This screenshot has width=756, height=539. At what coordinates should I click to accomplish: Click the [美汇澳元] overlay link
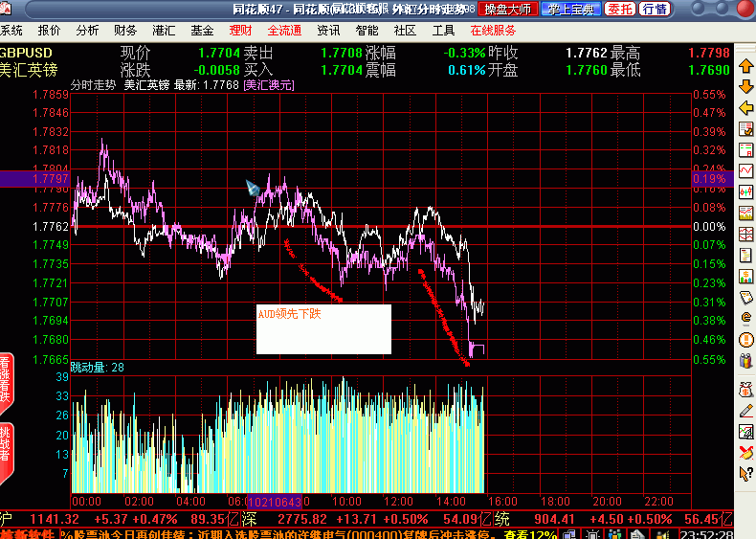tap(269, 85)
